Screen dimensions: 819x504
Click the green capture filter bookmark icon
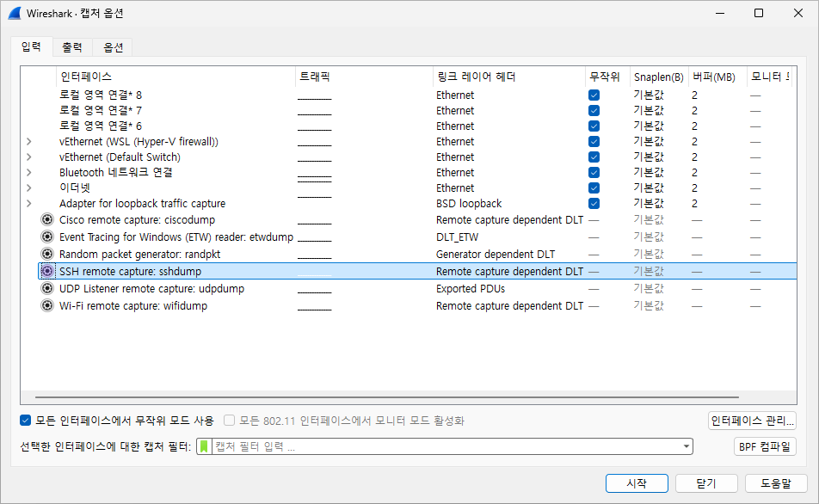pos(204,446)
